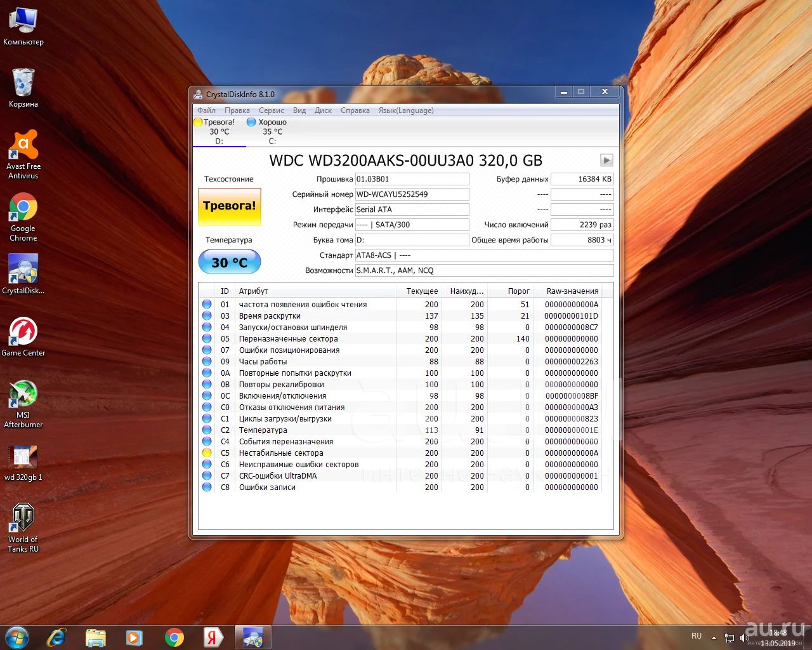
Task: Select row Ошибки позиционирования
Action: point(400,350)
